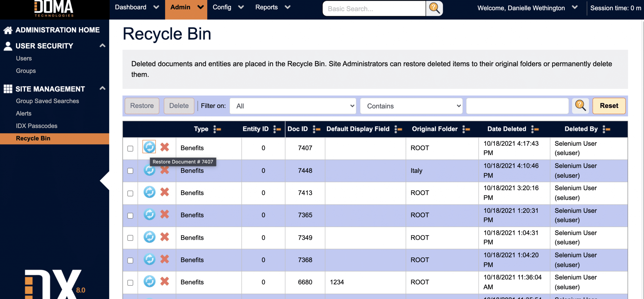Delete document 7365 using the red X
The width and height of the screenshot is (644, 299).
click(x=164, y=214)
